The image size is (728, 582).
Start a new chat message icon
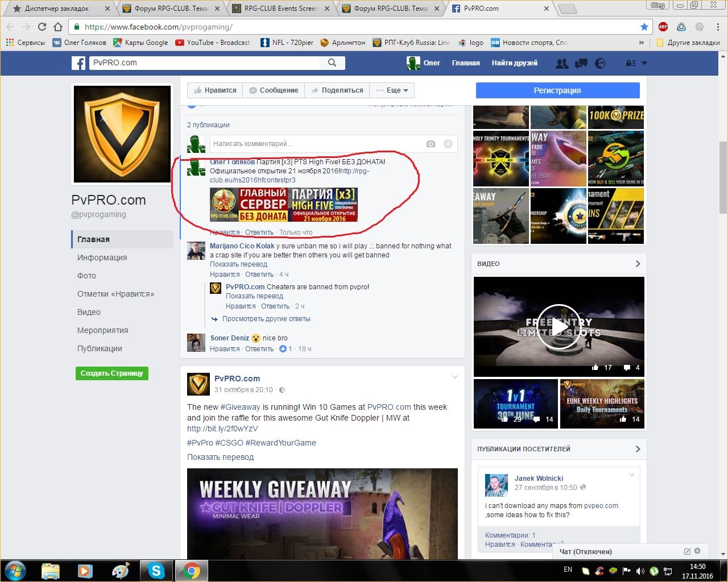pos(687,551)
